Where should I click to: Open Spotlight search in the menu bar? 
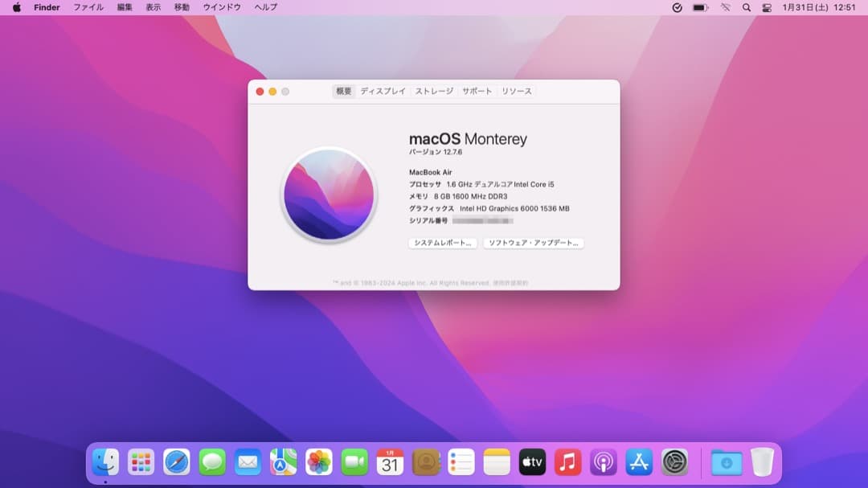click(745, 7)
